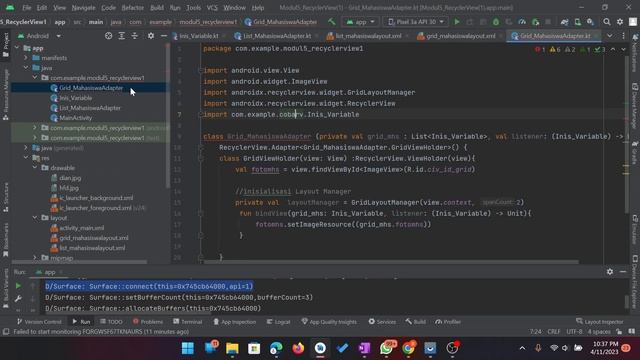Sync project with Gradle files icon
This screenshot has width=640, height=360.
coord(564,22)
